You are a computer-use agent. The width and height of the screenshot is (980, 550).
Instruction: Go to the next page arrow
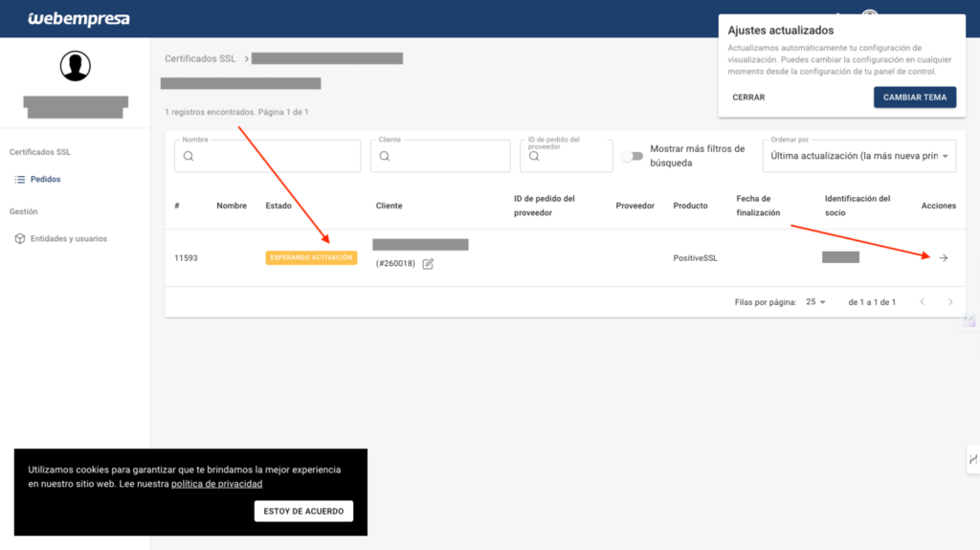tap(950, 302)
